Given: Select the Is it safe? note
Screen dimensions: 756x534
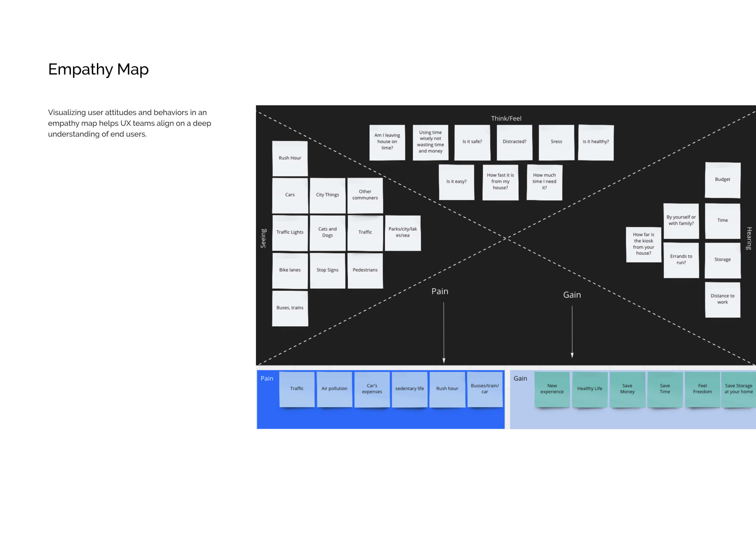Looking at the screenshot, I should 472,142.
